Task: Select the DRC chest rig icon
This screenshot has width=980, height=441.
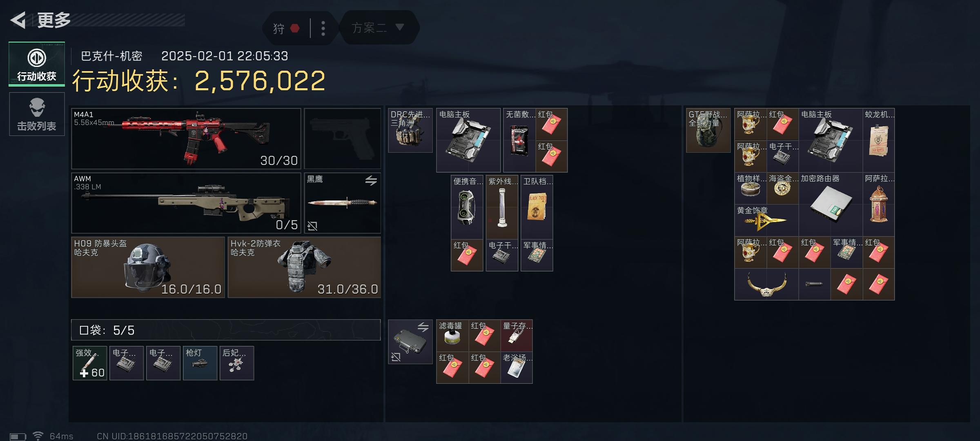Action: 410,130
